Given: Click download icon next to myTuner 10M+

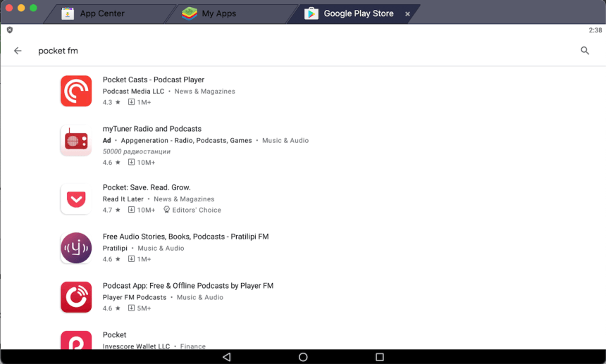Looking at the screenshot, I should click(x=131, y=162).
